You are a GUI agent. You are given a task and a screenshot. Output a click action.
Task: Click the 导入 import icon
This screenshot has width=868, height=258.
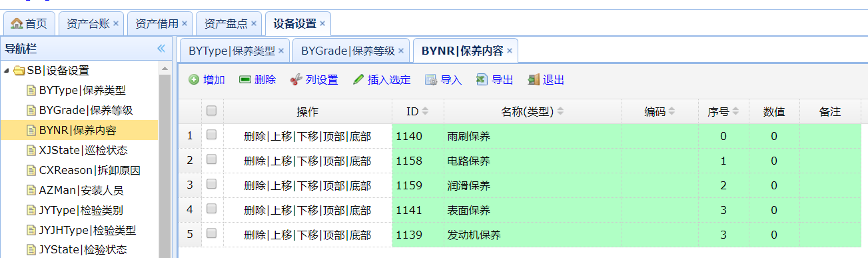[431, 80]
